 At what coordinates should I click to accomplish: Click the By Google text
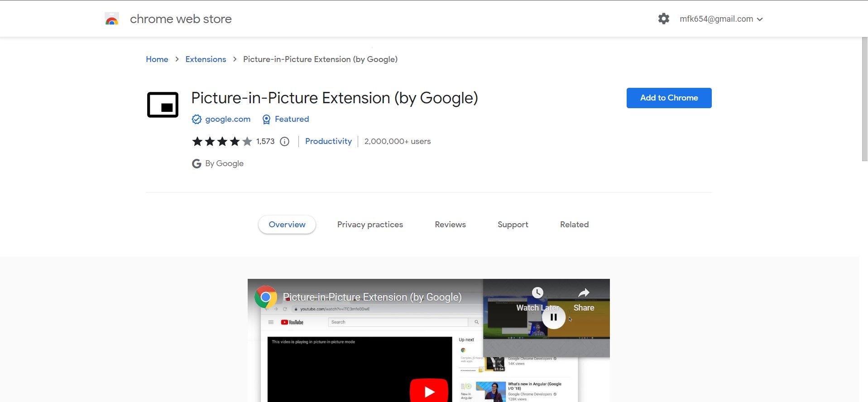[x=224, y=163]
